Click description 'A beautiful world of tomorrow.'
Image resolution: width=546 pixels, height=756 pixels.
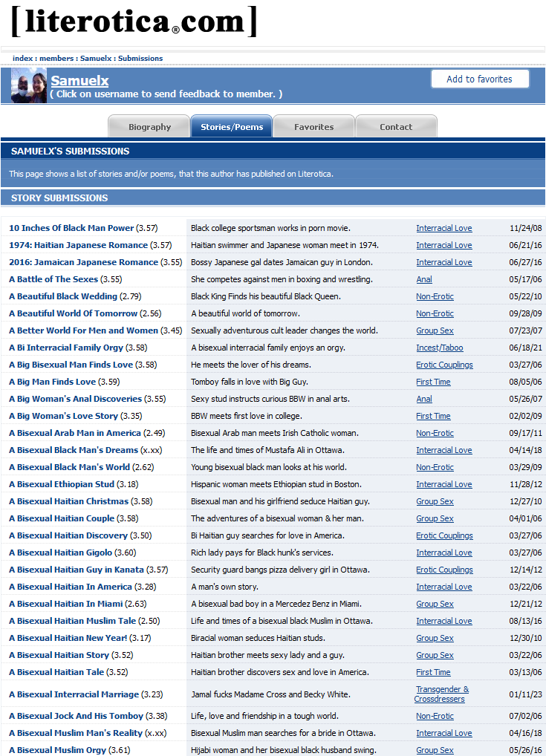(x=245, y=313)
